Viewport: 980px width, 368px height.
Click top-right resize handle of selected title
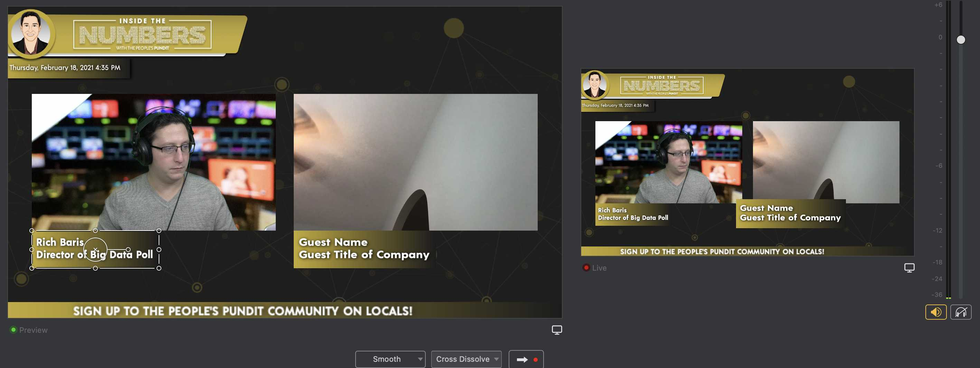point(159,231)
